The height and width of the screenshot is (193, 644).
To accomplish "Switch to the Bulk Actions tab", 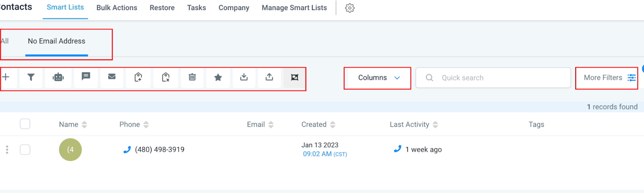I will (x=117, y=8).
